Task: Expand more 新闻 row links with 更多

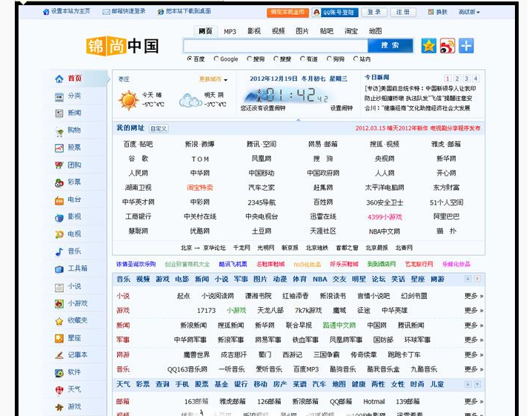Action: [473, 326]
